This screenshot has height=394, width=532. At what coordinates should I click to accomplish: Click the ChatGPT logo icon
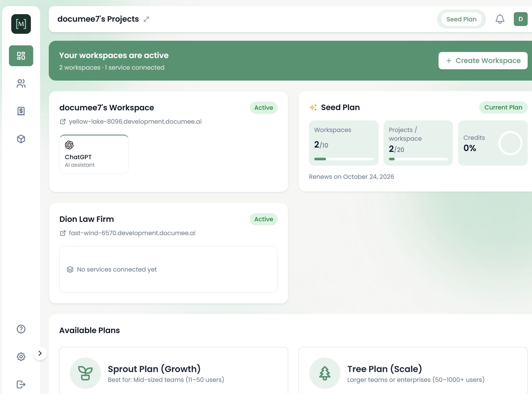[x=69, y=145]
